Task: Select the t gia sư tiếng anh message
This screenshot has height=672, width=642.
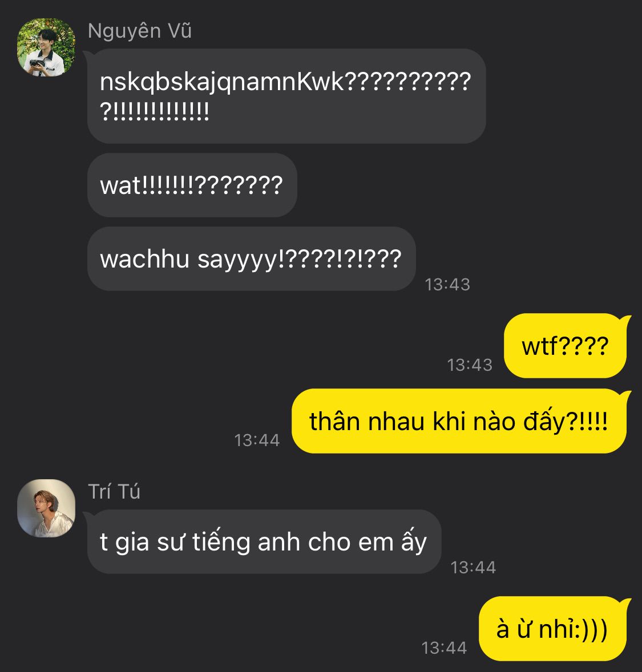Action: (264, 542)
